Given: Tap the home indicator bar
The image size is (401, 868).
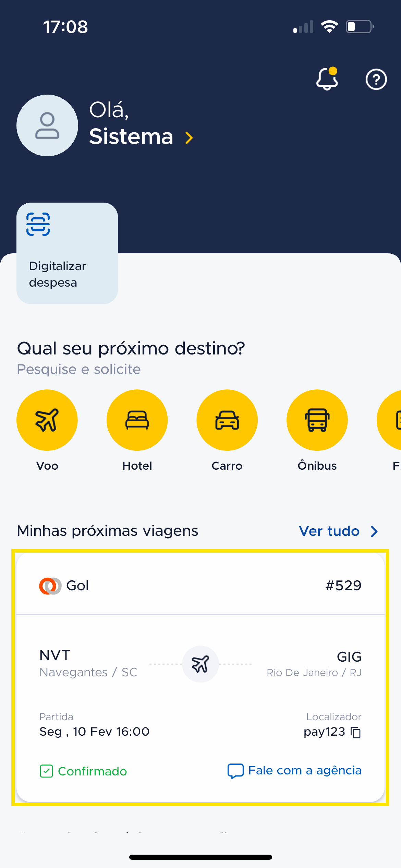Looking at the screenshot, I should [200, 857].
